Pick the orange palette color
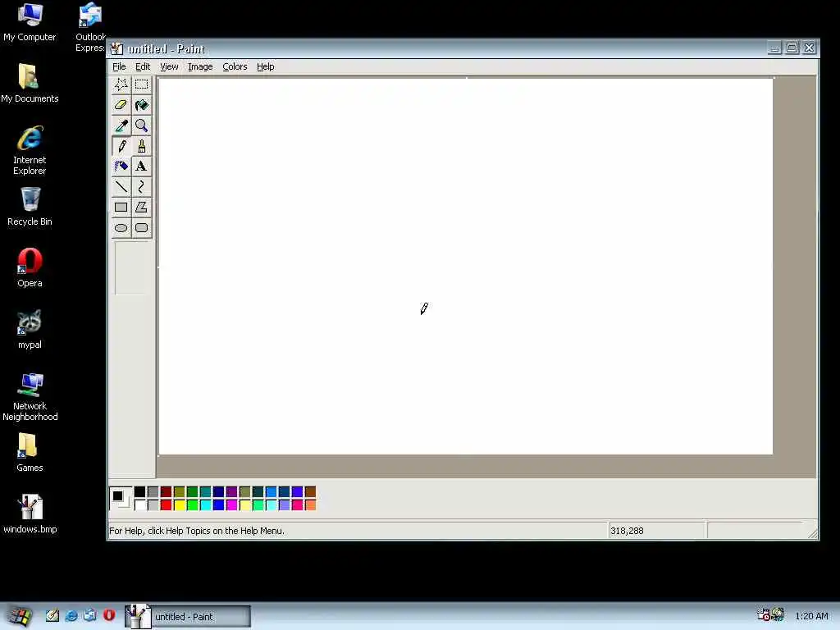Image resolution: width=840 pixels, height=630 pixels. pos(310,504)
